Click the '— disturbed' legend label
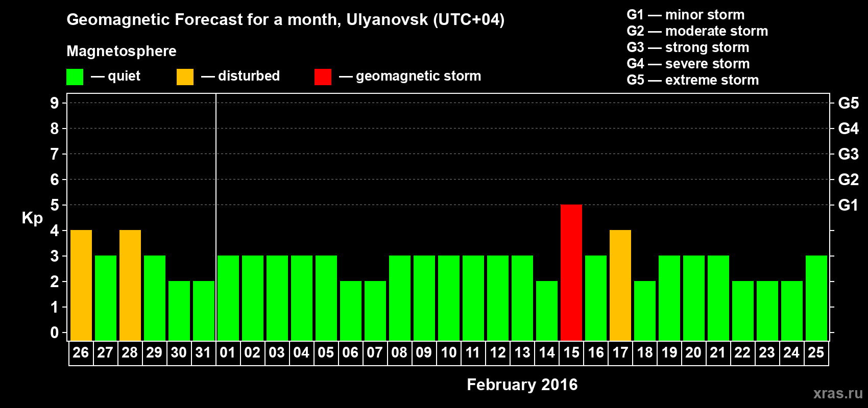This screenshot has height=408, width=868. (x=240, y=76)
